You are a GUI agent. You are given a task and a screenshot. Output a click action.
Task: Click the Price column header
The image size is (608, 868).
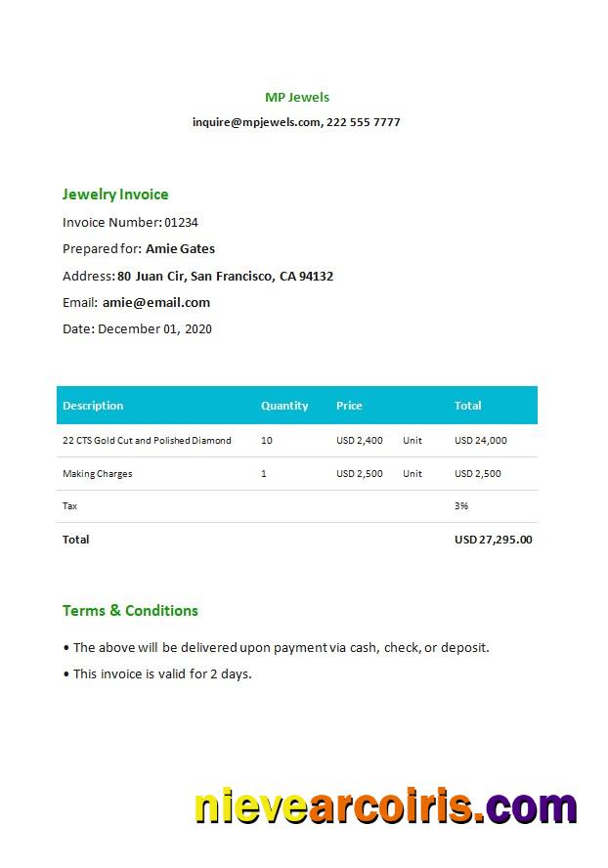(x=349, y=406)
